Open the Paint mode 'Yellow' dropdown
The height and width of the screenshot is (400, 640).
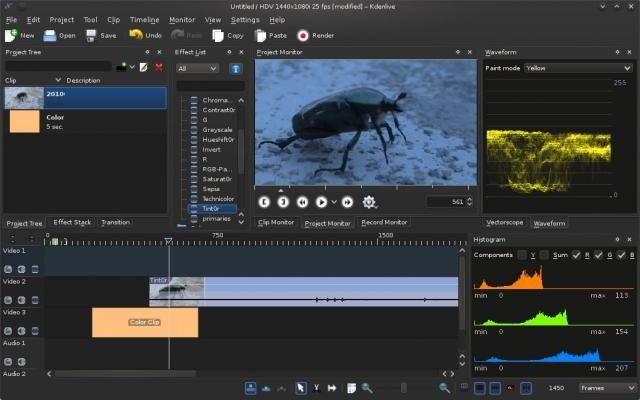pyautogui.click(x=578, y=68)
